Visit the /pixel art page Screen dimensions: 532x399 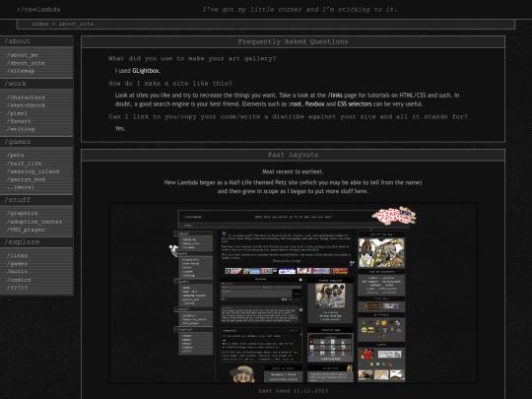tap(17, 113)
